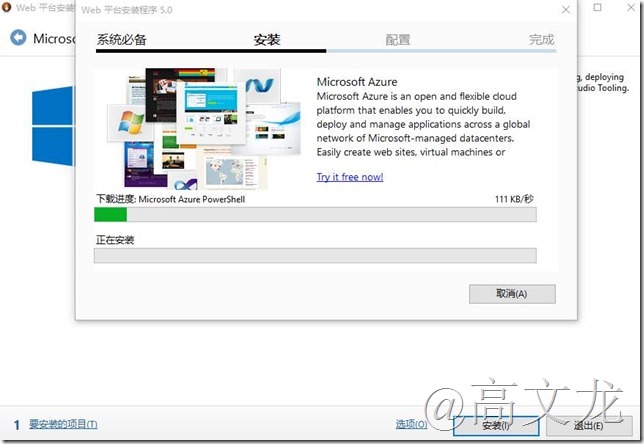Image resolution: width=644 pixels, height=444 pixels.
Task: Close the background installer window
Action: [x=631, y=7]
